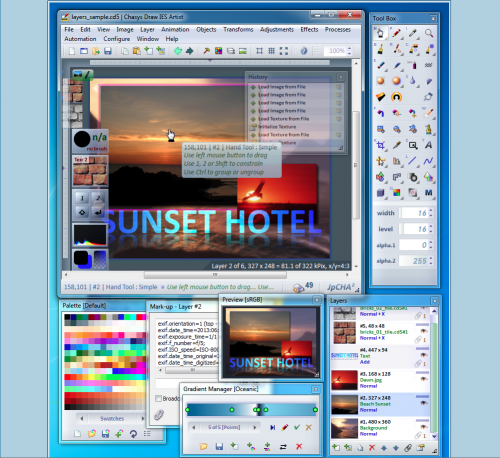Toggle visibility of Dawn.jpg layer
This screenshot has width=500, height=458.
point(424,379)
